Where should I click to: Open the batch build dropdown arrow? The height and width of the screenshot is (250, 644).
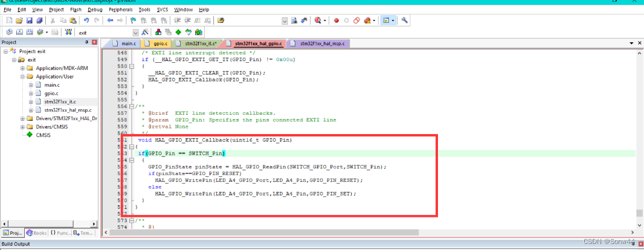click(x=47, y=32)
